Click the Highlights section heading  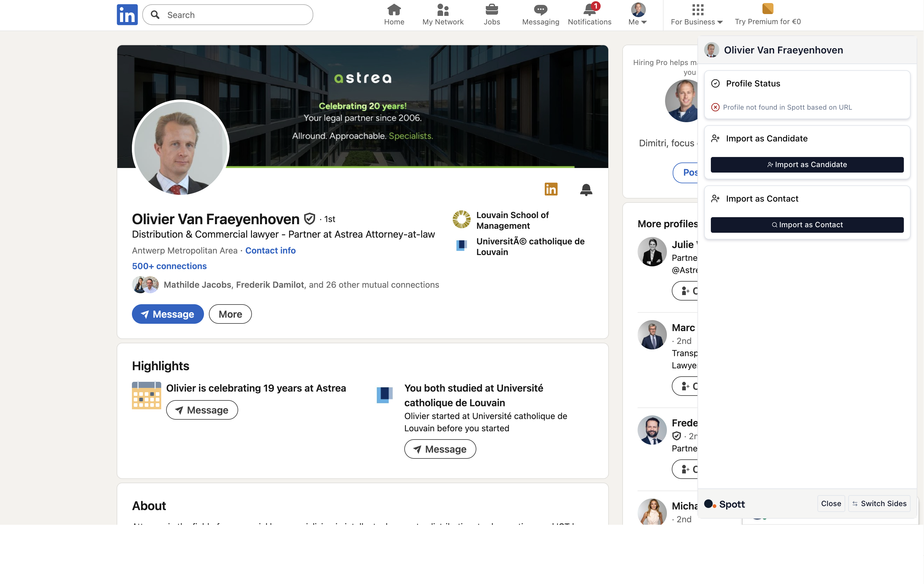tap(160, 366)
